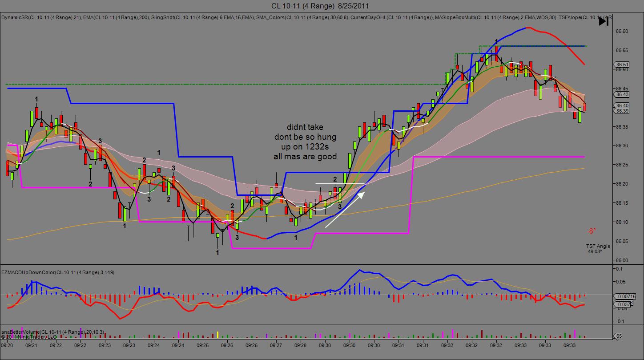Viewport: 644px width, 360px height.
Task: Click the DynamicSR indicator label line
Action: [x=307, y=18]
